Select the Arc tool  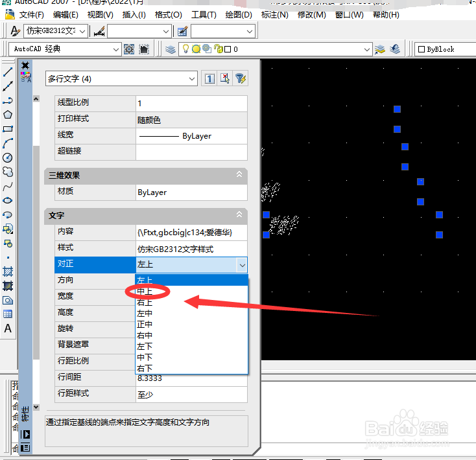[8, 143]
